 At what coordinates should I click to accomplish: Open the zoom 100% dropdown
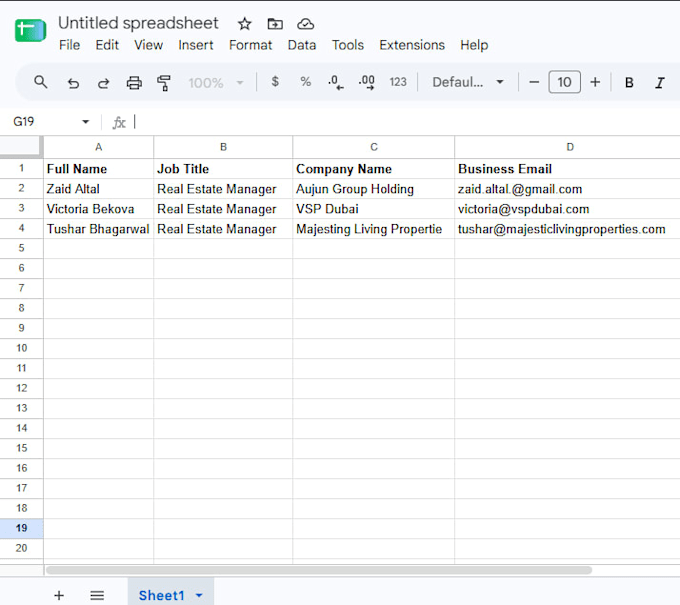tap(216, 82)
